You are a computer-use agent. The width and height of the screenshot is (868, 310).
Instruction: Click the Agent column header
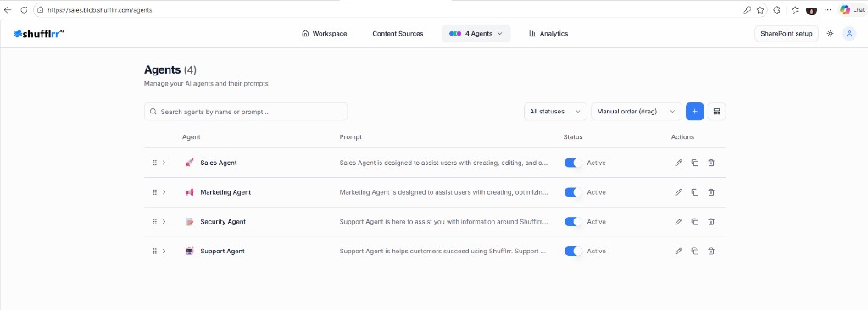pos(191,136)
